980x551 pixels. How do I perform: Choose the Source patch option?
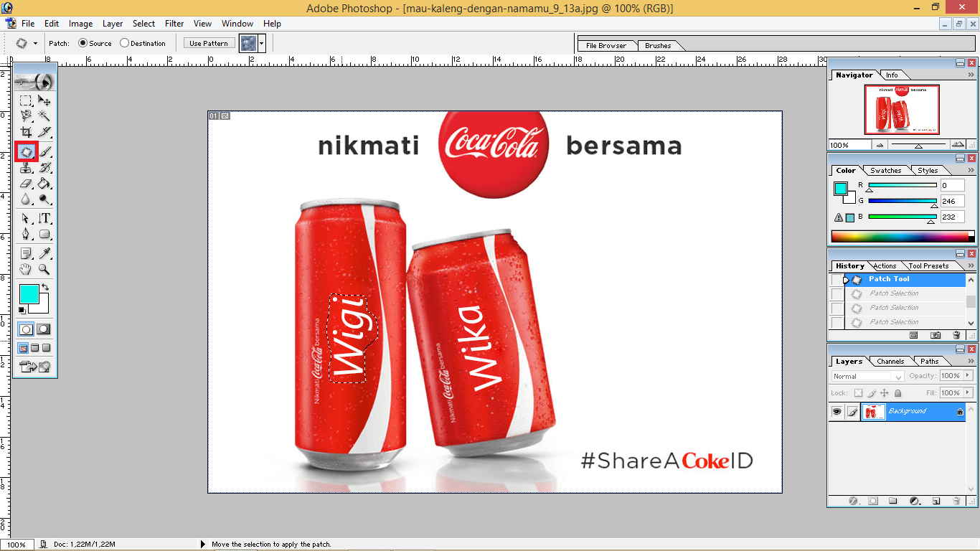[x=95, y=43]
